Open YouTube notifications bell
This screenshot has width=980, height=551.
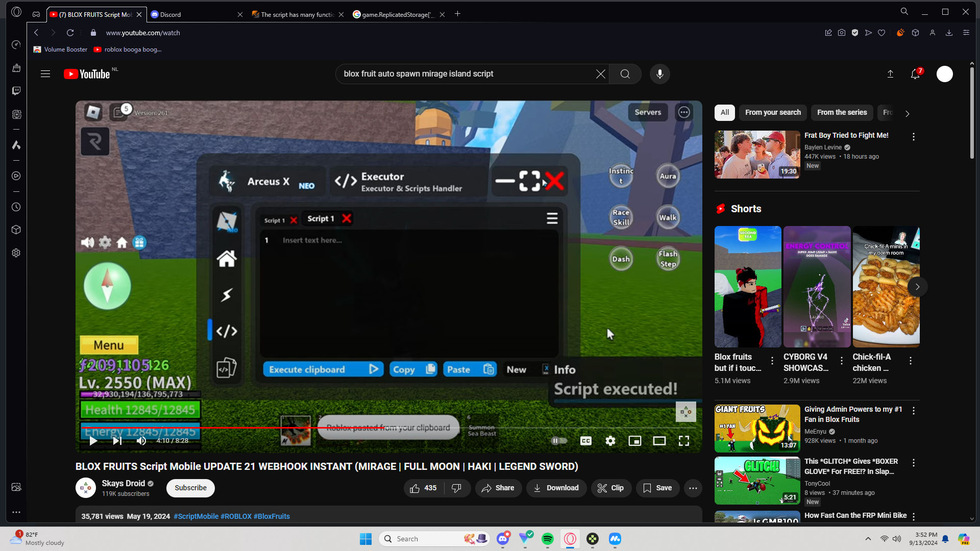tap(915, 74)
